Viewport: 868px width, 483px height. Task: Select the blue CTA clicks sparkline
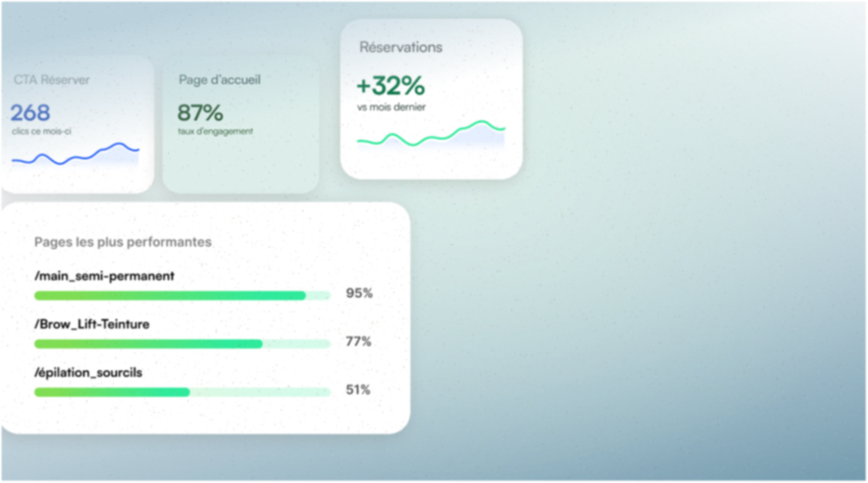coord(75,154)
